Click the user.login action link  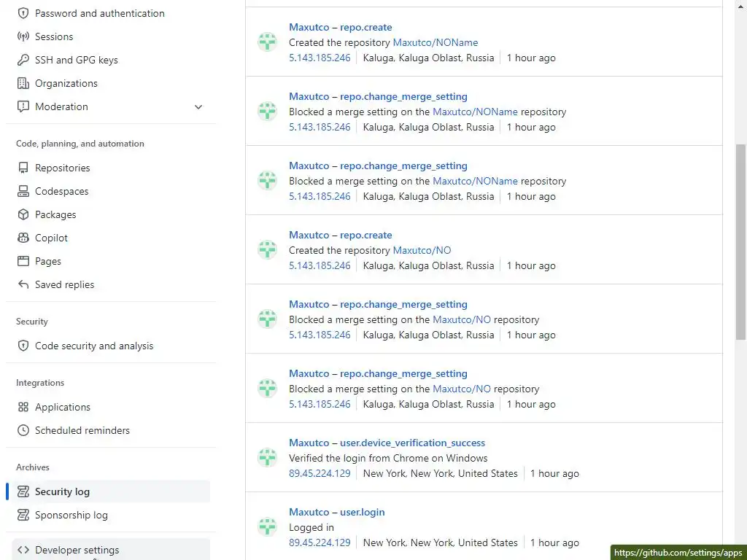362,512
